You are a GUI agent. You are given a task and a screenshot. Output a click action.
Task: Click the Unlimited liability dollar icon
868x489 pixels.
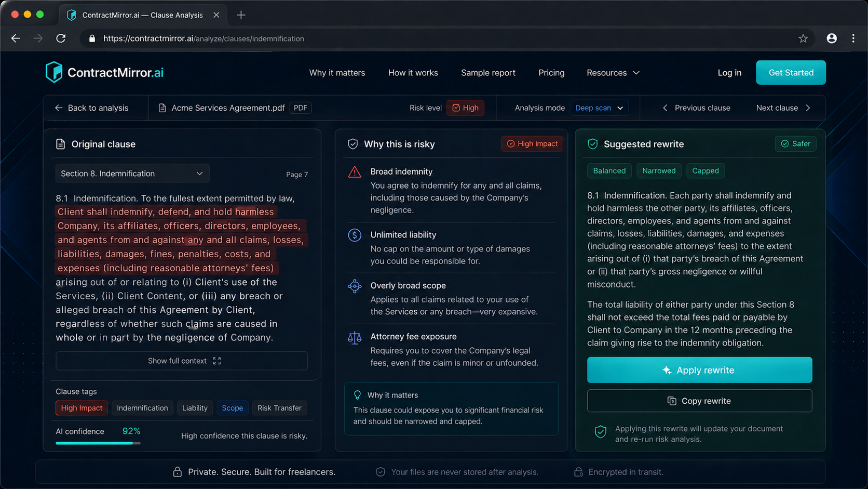(x=355, y=235)
